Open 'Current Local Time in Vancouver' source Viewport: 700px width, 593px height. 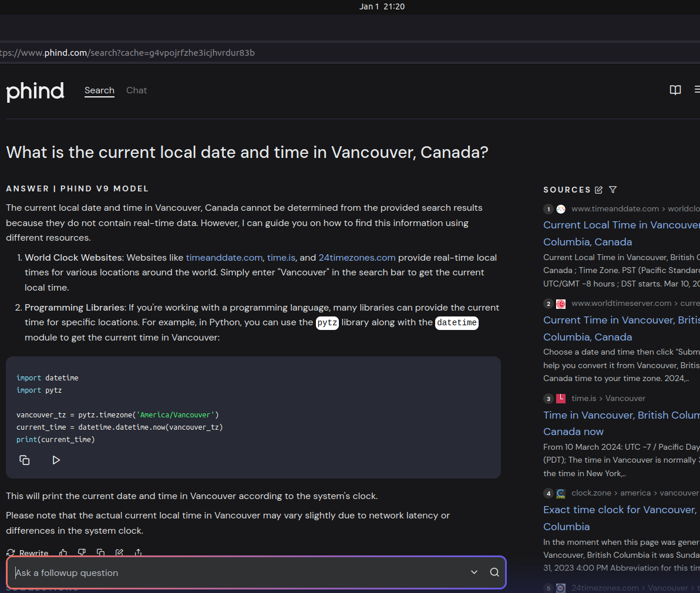coord(621,233)
